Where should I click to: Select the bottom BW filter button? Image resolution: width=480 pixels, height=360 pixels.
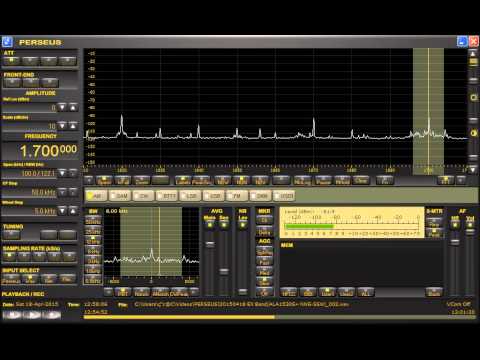pos(93,280)
